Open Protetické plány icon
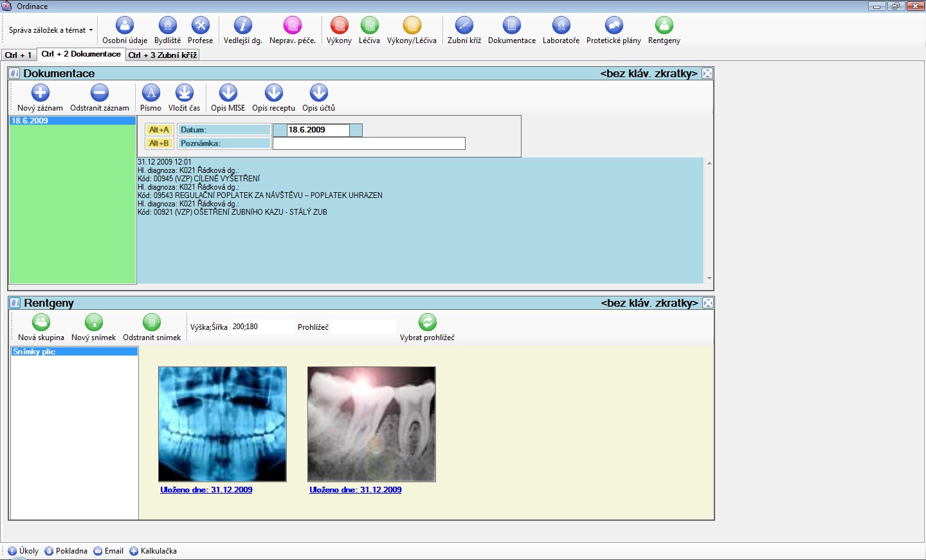 (613, 26)
